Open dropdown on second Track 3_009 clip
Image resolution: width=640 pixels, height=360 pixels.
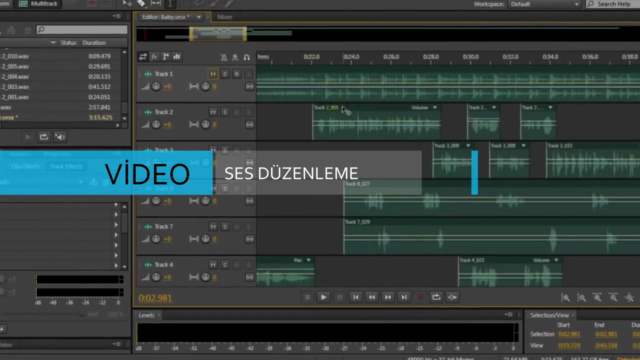pos(523,146)
